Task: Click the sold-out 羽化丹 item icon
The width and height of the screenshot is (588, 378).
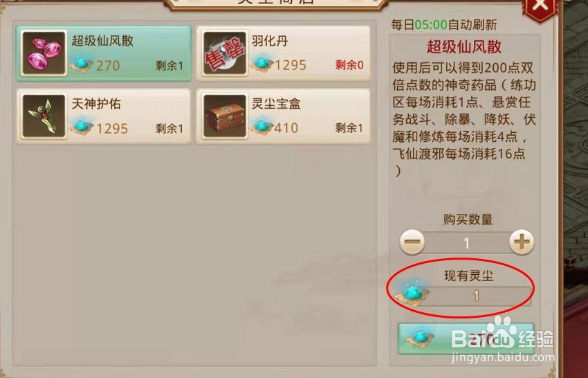Action: click(x=225, y=53)
